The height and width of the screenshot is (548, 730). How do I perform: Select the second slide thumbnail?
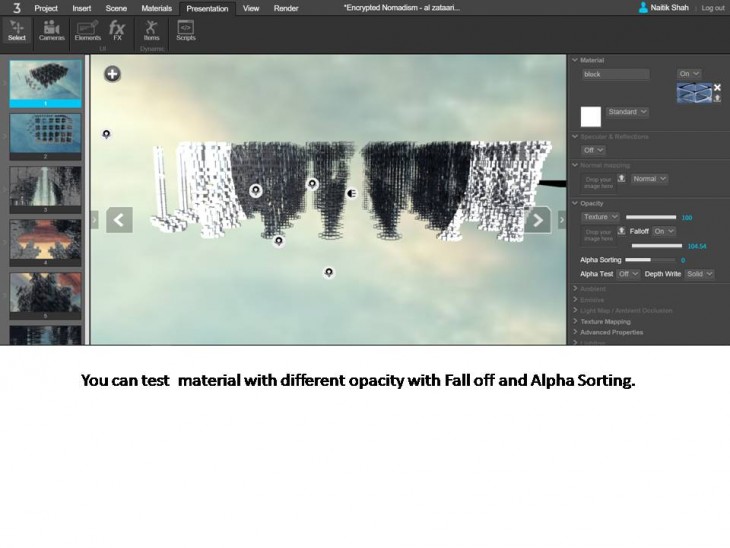click(x=45, y=135)
